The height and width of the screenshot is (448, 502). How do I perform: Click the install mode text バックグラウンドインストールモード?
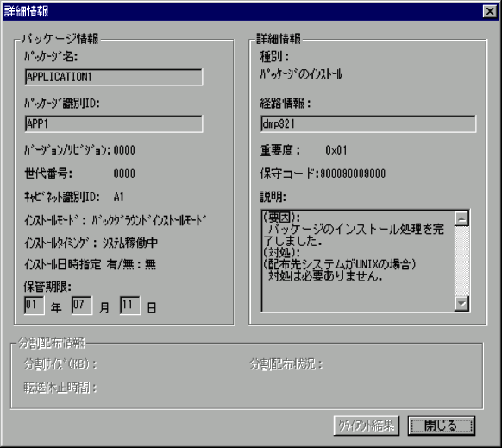(x=149, y=220)
